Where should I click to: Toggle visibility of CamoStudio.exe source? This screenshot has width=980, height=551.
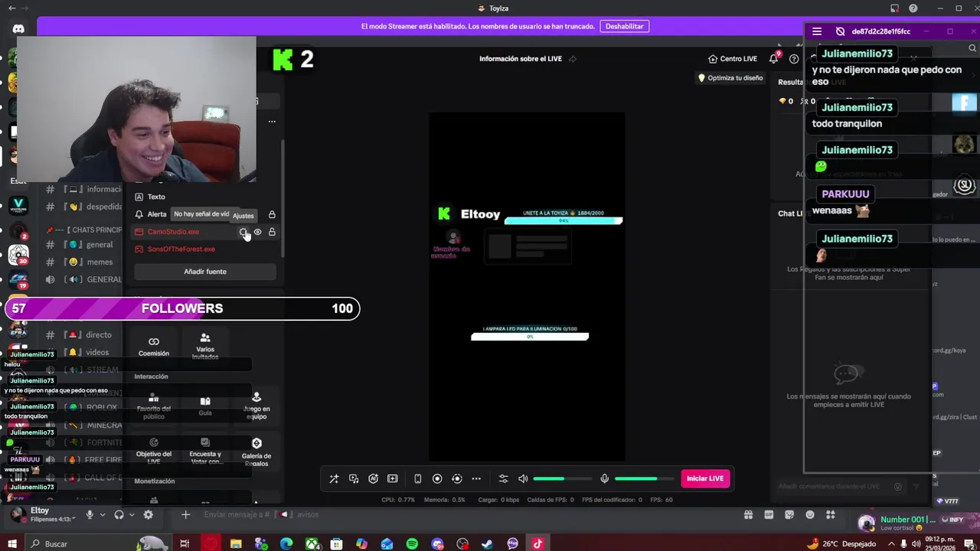[x=257, y=232]
